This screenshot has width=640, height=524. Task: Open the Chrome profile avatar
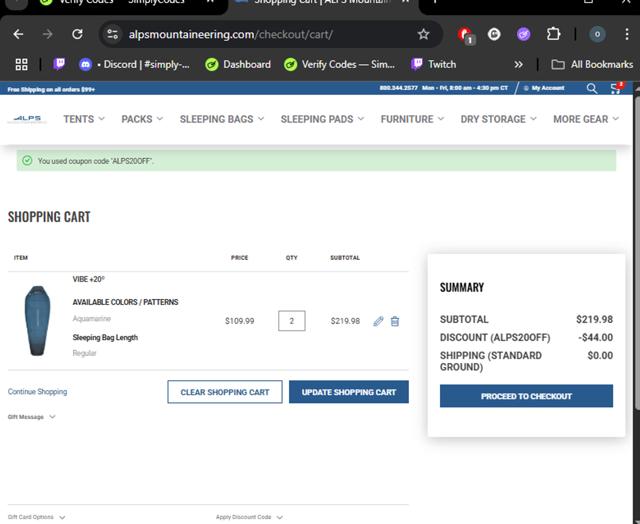click(x=597, y=34)
